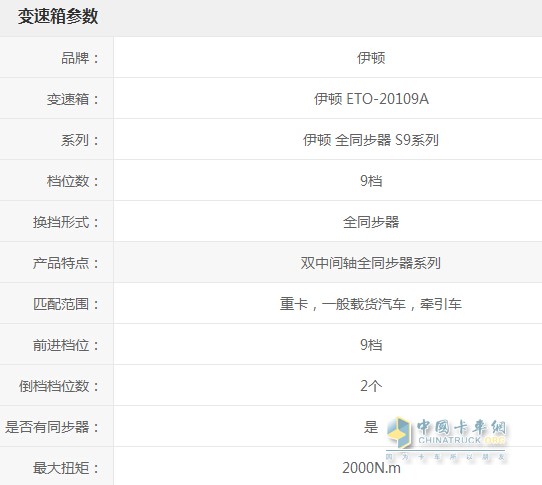Click the ChinaTruck watermark logo icon
This screenshot has height=485, width=542.
tap(399, 432)
